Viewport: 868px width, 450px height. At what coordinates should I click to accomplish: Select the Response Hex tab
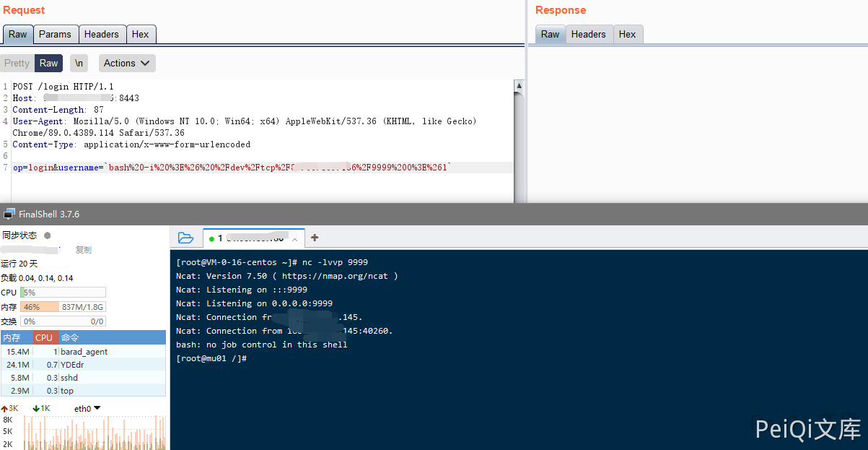coord(627,34)
